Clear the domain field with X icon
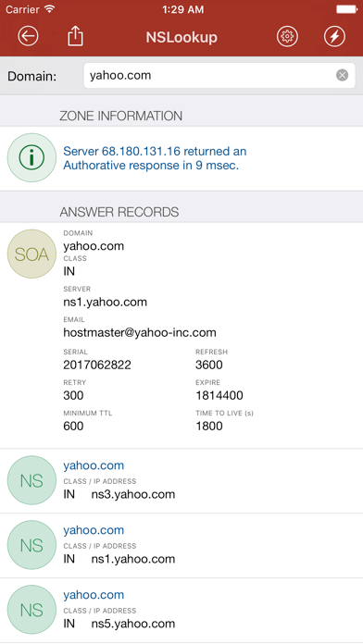Image resolution: width=363 pixels, height=644 pixels. tap(342, 75)
